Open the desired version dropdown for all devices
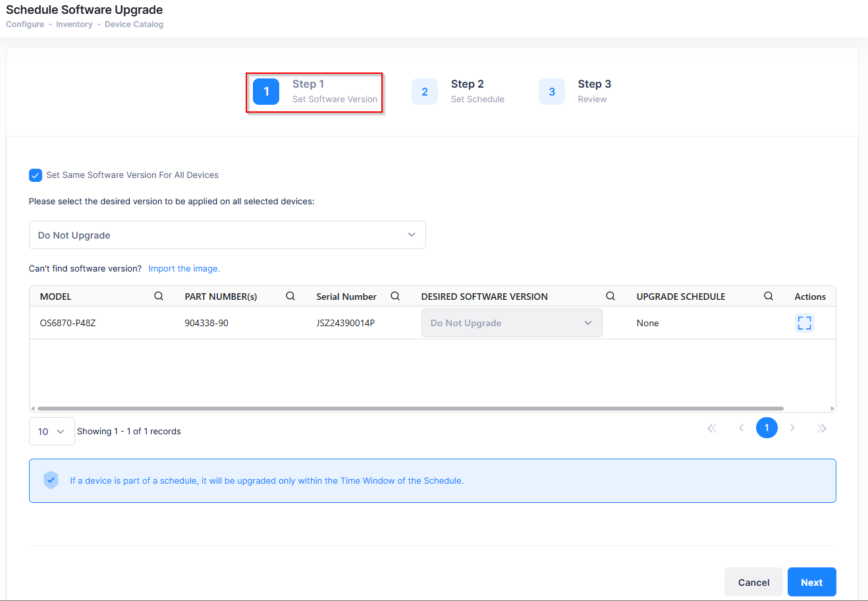 coord(227,235)
